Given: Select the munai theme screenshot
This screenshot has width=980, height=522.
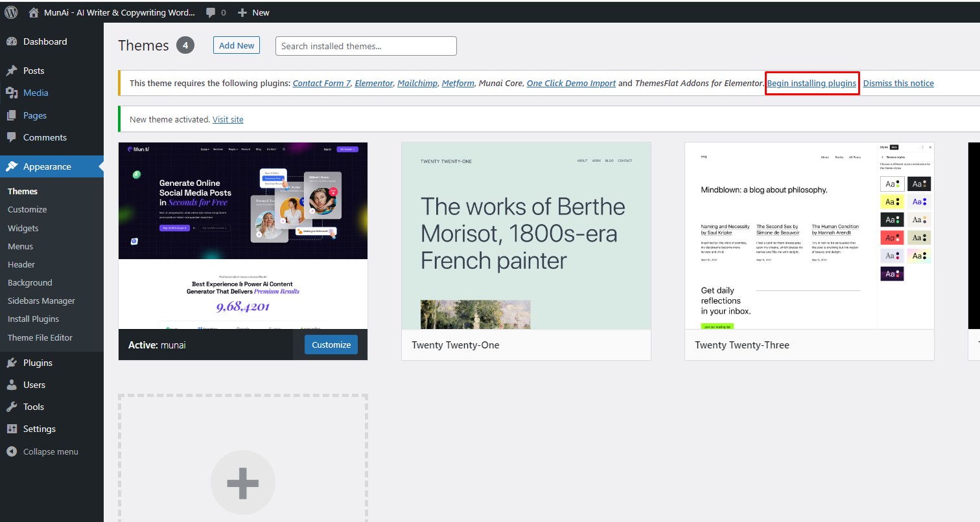Looking at the screenshot, I should coord(243,236).
